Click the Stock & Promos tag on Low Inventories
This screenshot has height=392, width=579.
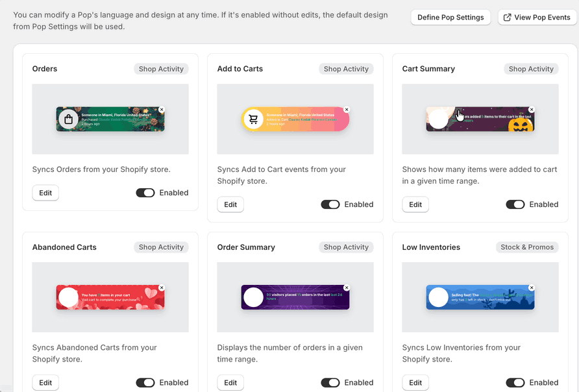click(527, 247)
